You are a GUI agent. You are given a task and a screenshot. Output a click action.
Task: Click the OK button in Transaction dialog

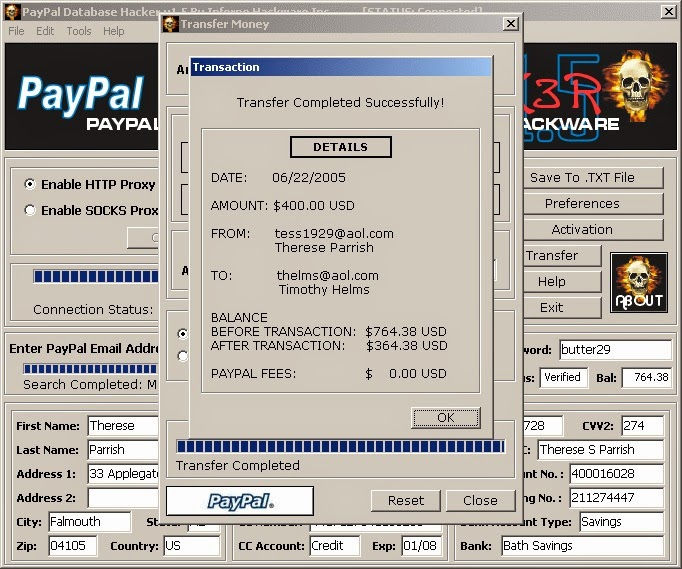click(x=445, y=418)
